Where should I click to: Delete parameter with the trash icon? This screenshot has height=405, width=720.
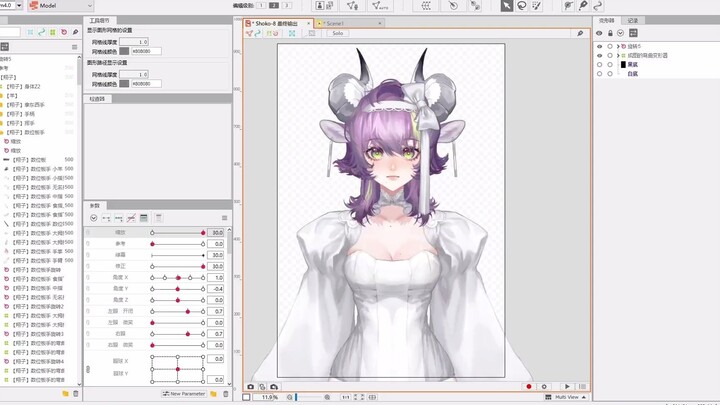click(x=225, y=394)
